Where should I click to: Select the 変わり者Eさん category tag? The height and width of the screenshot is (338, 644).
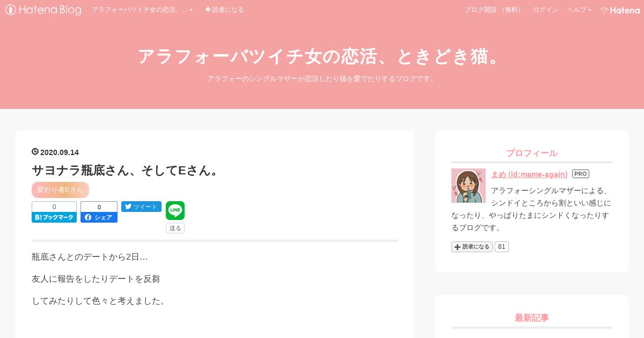click(x=60, y=190)
